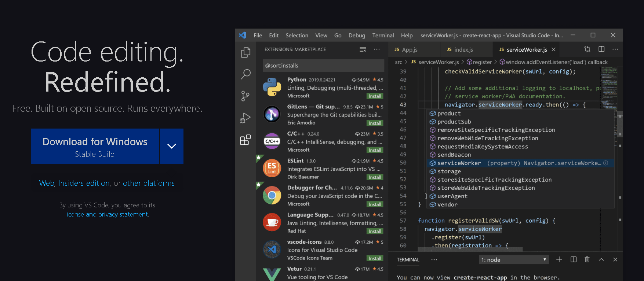Image resolution: width=644 pixels, height=281 pixels.
Task: Open the Insiders edition link
Action: (x=84, y=183)
